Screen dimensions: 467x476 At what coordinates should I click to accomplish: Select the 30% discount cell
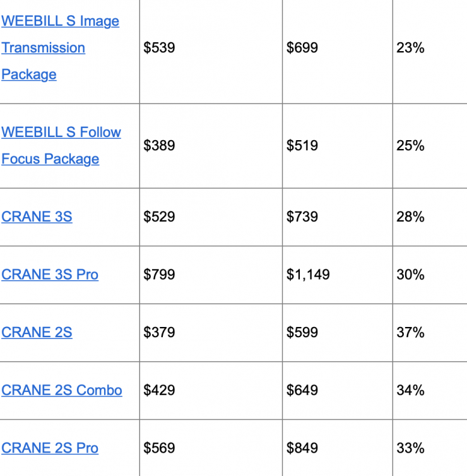pos(410,275)
